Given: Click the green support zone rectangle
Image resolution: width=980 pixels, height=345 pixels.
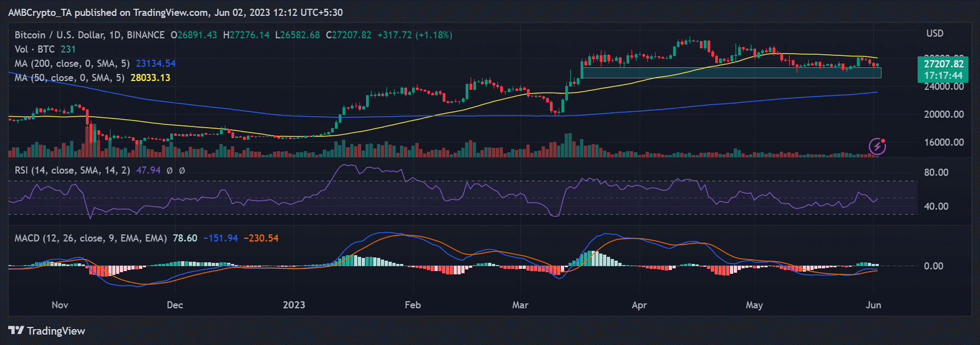Looking at the screenshot, I should [x=732, y=73].
